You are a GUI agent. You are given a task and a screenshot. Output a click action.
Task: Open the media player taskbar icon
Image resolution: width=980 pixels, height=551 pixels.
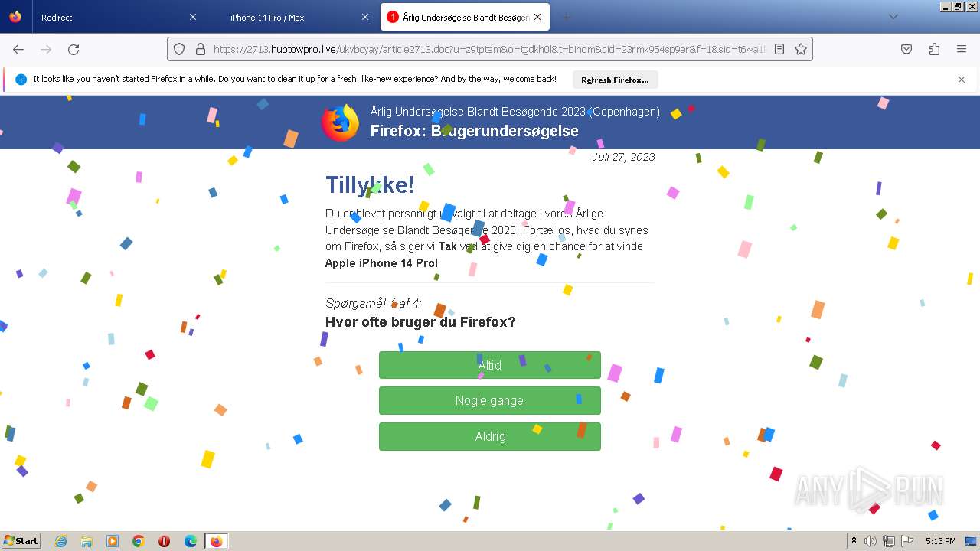click(113, 541)
